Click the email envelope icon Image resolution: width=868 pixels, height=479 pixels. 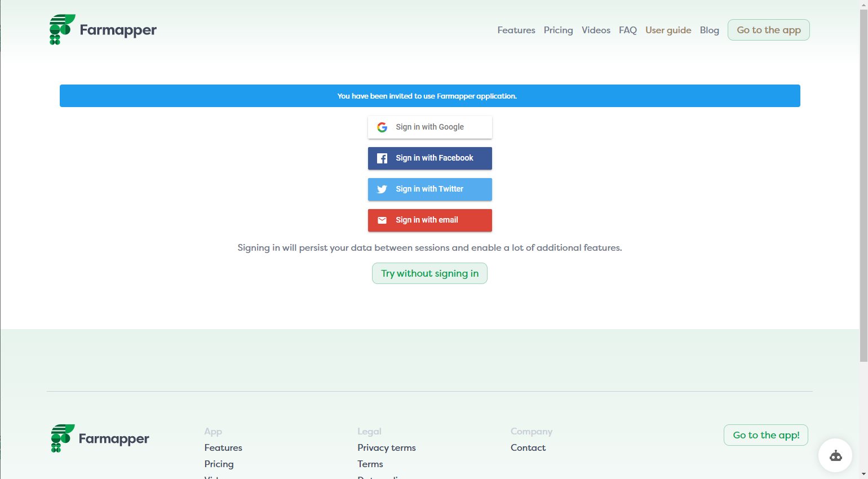click(382, 220)
